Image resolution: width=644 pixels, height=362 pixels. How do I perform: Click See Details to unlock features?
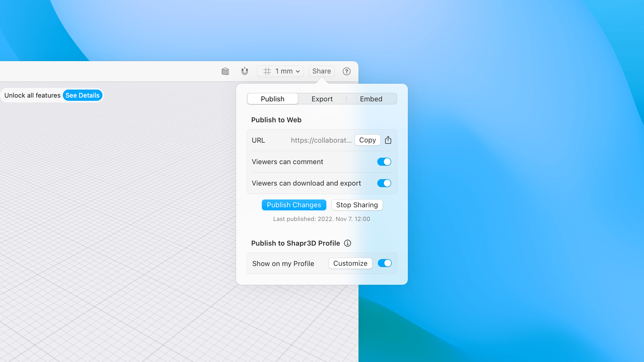pyautogui.click(x=82, y=95)
